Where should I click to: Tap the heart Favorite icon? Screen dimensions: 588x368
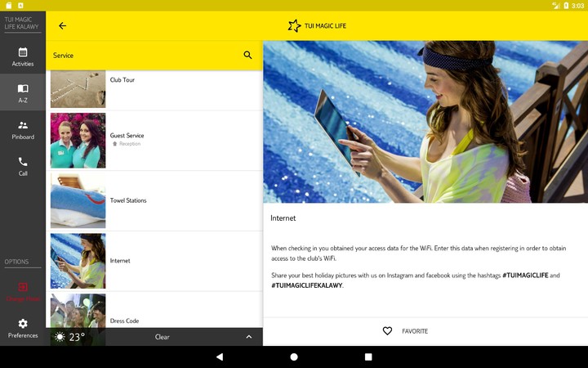coord(387,331)
